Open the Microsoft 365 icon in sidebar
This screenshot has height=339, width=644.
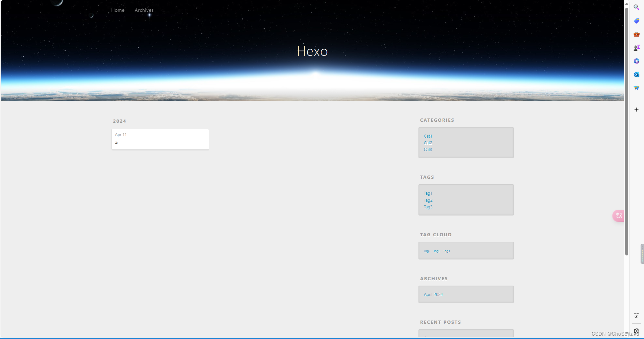tap(636, 61)
